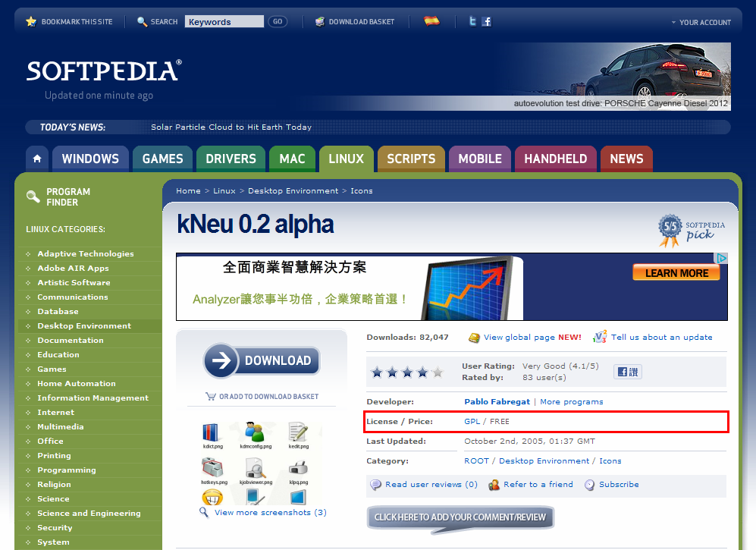This screenshot has width=756, height=550.
Task: Click the book icon beside View global page
Action: click(x=474, y=338)
